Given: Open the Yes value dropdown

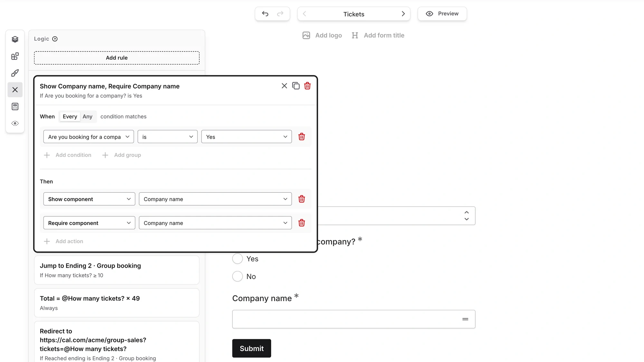Looking at the screenshot, I should pos(246,137).
